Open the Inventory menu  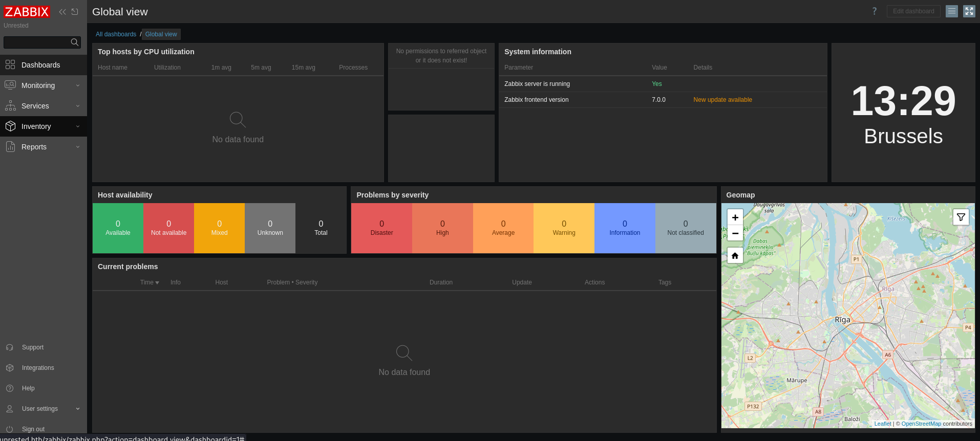[44, 126]
